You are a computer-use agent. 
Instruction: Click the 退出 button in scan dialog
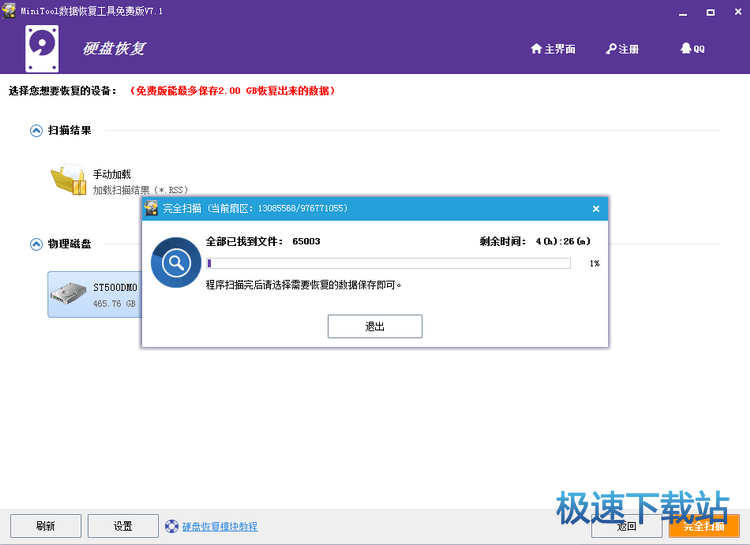375,326
